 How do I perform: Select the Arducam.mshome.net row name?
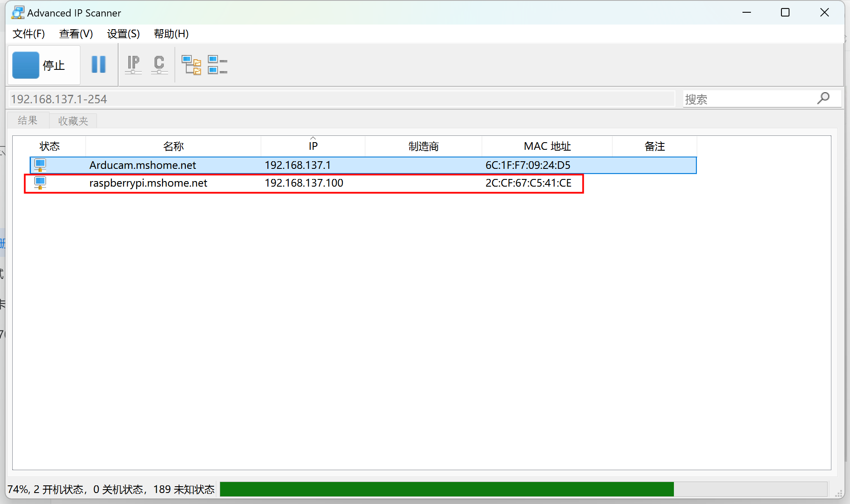pos(143,165)
